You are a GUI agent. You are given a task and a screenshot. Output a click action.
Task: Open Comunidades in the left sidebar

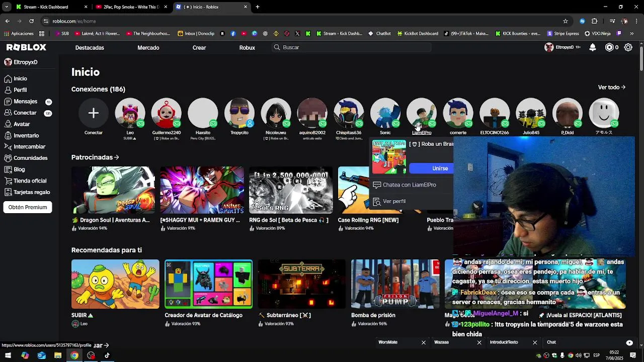tap(30, 158)
